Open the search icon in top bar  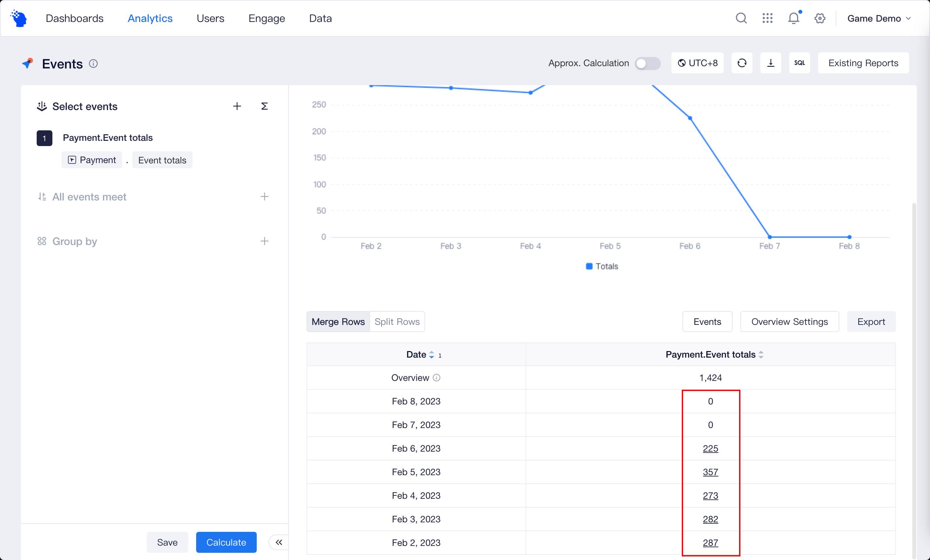pos(741,18)
